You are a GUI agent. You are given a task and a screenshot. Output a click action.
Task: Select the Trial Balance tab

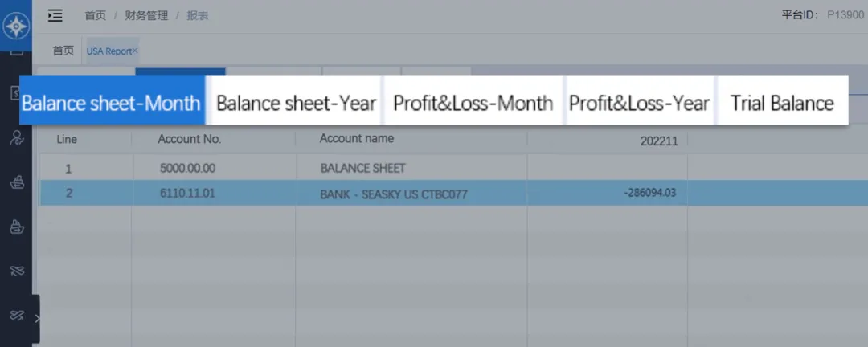tap(781, 103)
